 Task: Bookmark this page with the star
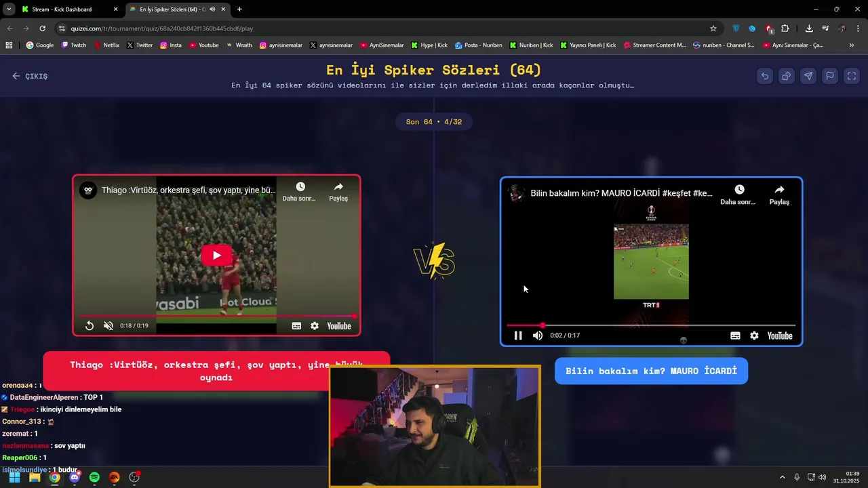[713, 28]
